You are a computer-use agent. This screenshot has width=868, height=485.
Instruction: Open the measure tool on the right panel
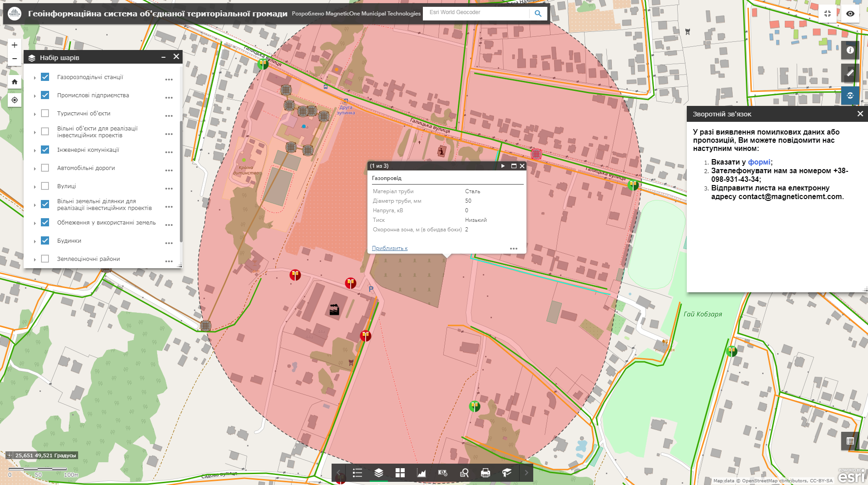tap(850, 73)
